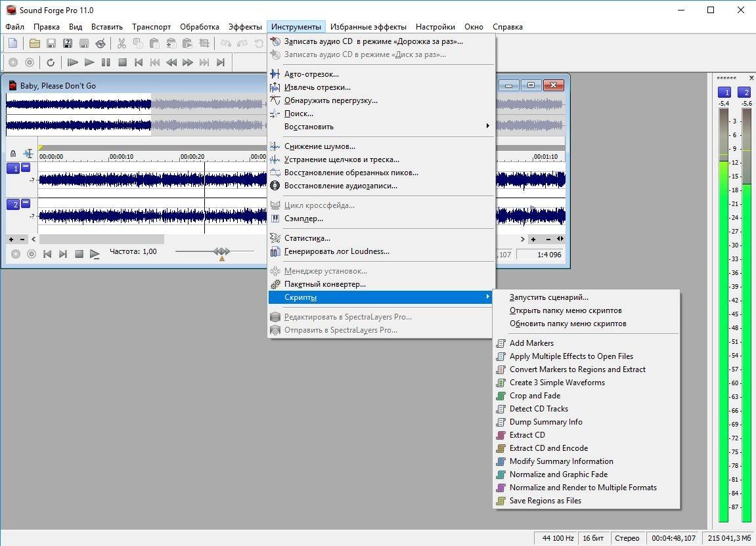756x546 pixels.
Task: Click the horizontal scrollbar thumb in data window
Action: 102,239
